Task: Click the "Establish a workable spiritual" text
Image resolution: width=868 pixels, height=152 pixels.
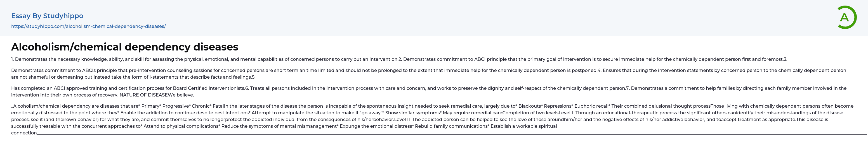Action: (x=524, y=126)
